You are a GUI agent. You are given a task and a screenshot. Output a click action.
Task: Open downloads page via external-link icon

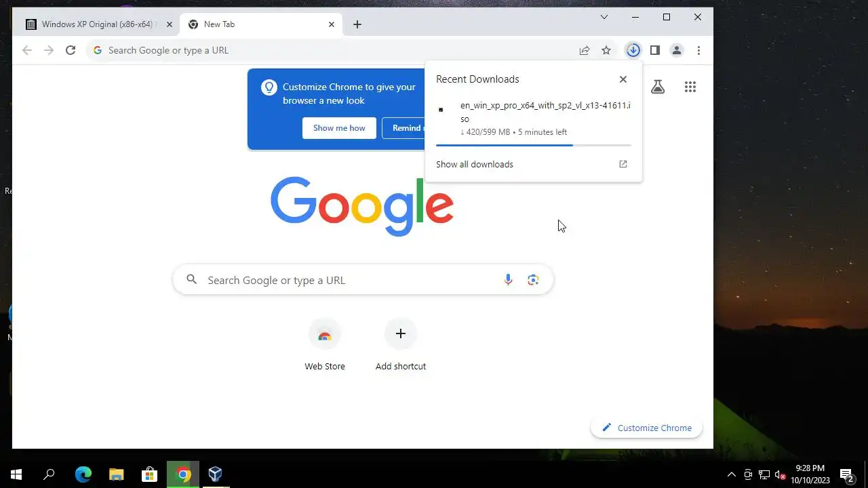[x=623, y=164]
